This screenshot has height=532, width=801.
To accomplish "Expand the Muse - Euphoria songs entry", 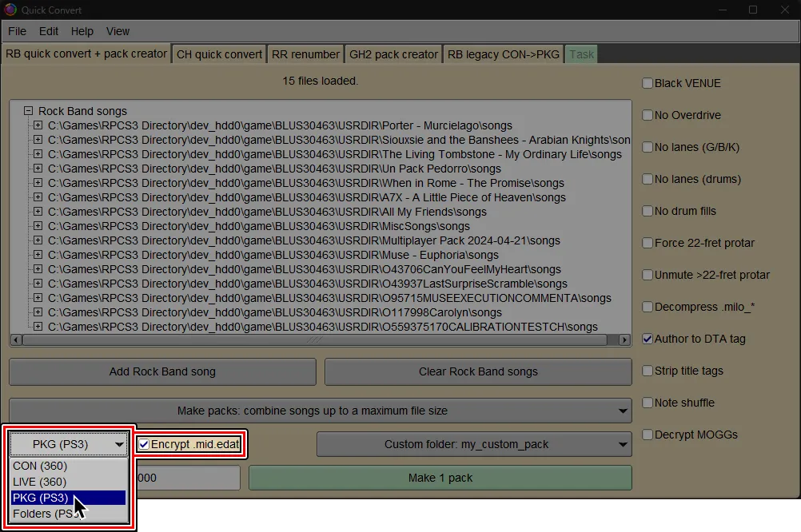I will [38, 255].
